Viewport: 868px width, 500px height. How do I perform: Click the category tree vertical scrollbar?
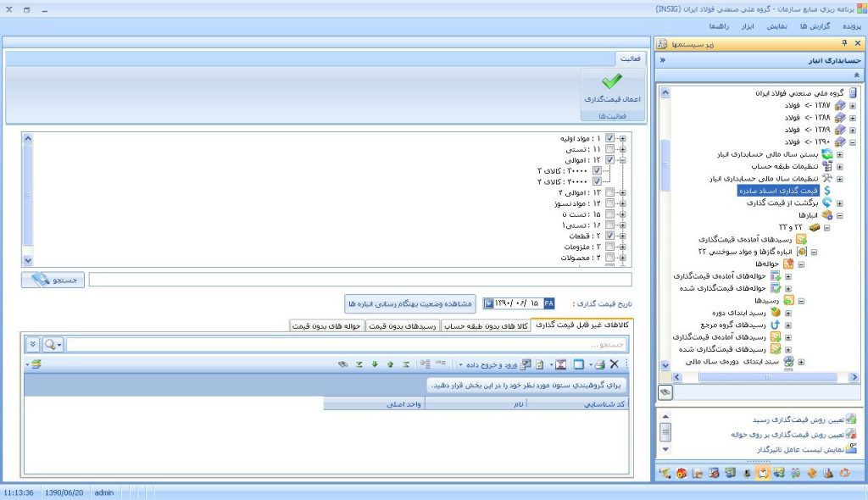27,199
